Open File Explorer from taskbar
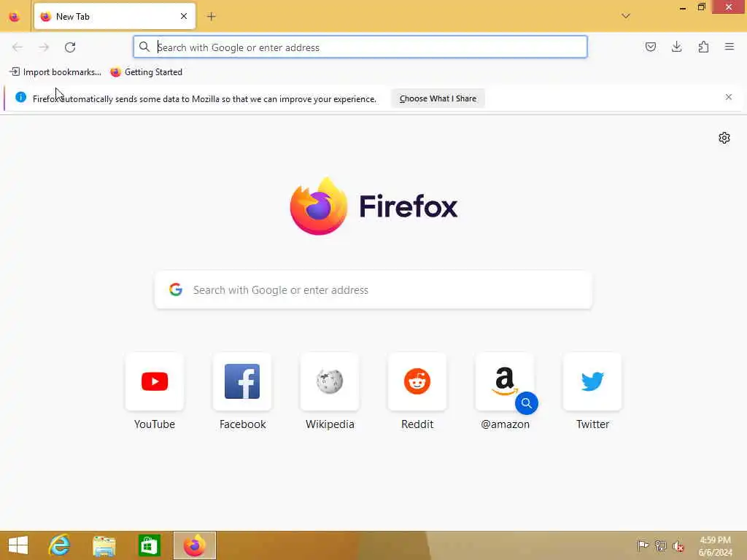Image resolution: width=747 pixels, height=560 pixels. tap(104, 545)
